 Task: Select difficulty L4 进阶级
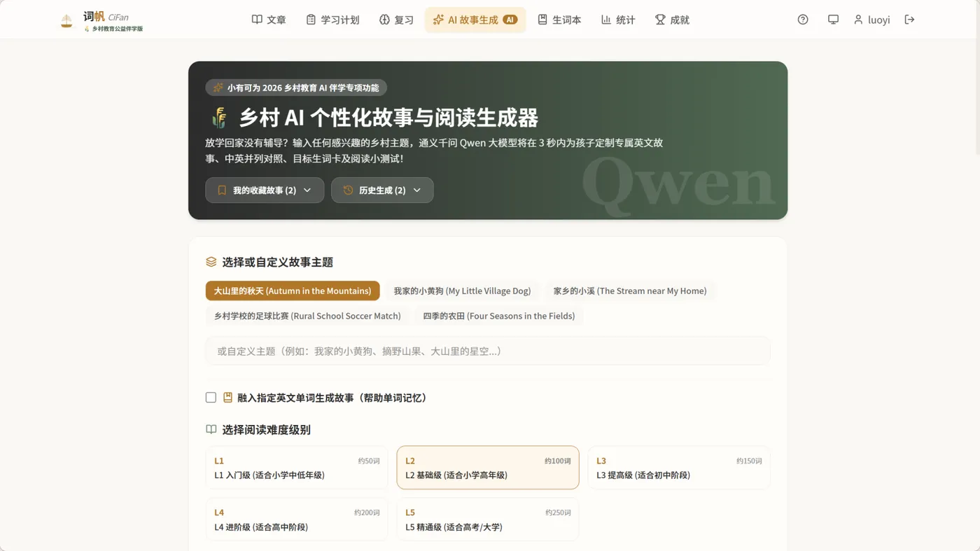pyautogui.click(x=297, y=519)
